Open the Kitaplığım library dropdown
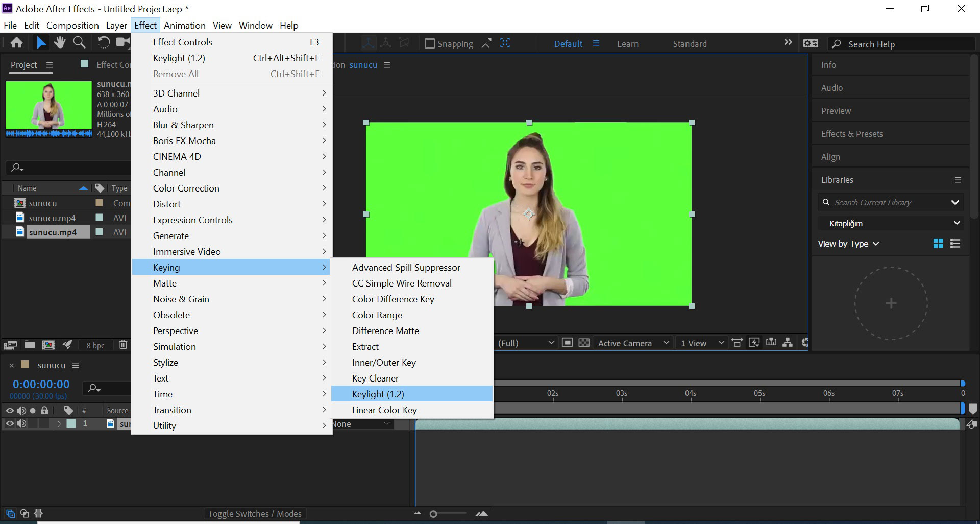 pyautogui.click(x=891, y=223)
